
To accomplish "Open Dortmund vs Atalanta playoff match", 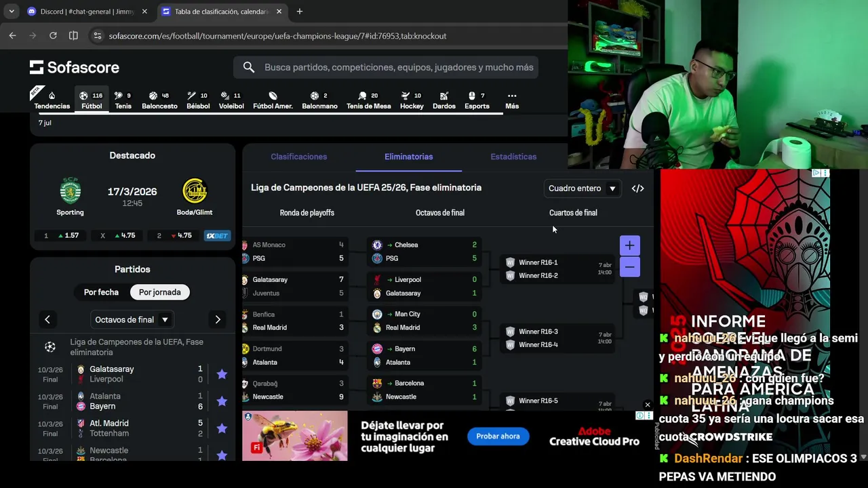I will tap(294, 355).
